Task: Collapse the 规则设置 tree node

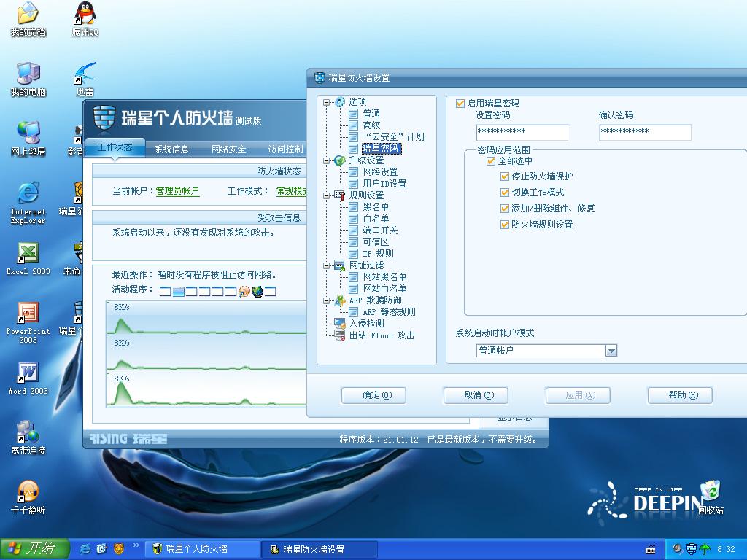Action: pos(326,195)
